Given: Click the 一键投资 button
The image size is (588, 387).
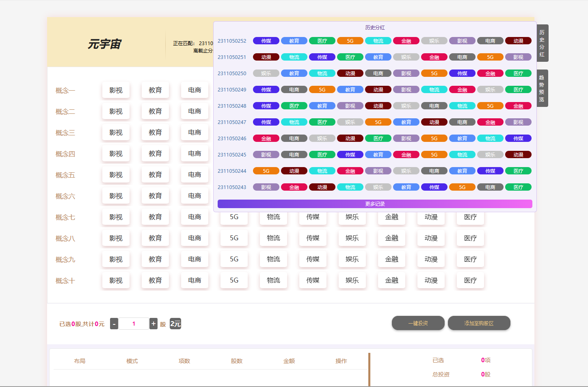Looking at the screenshot, I should tap(418, 323).
